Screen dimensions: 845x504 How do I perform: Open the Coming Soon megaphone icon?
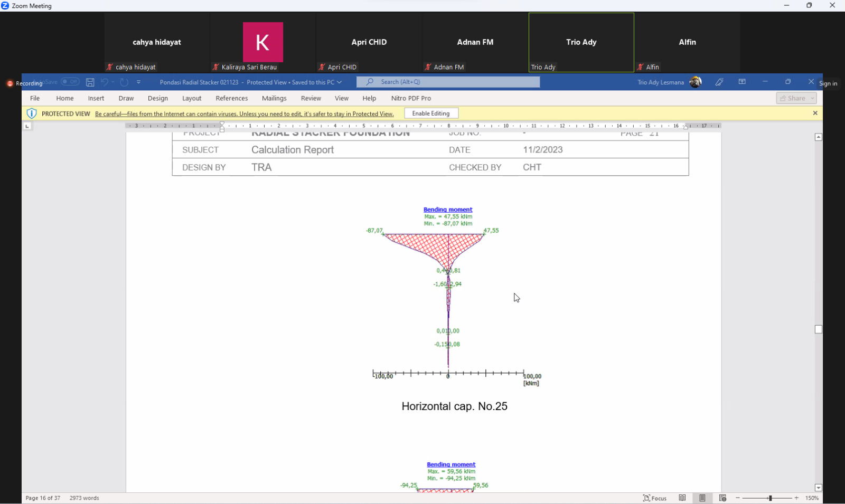coord(719,82)
